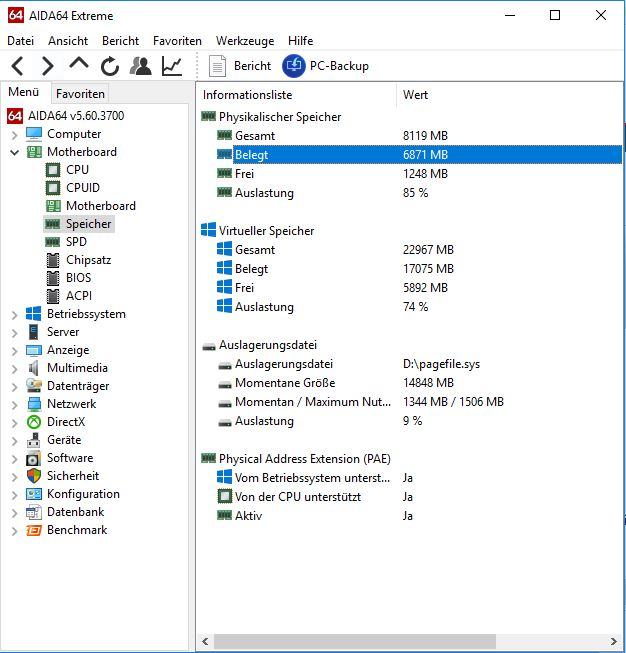Open user management with the people icon

141,66
